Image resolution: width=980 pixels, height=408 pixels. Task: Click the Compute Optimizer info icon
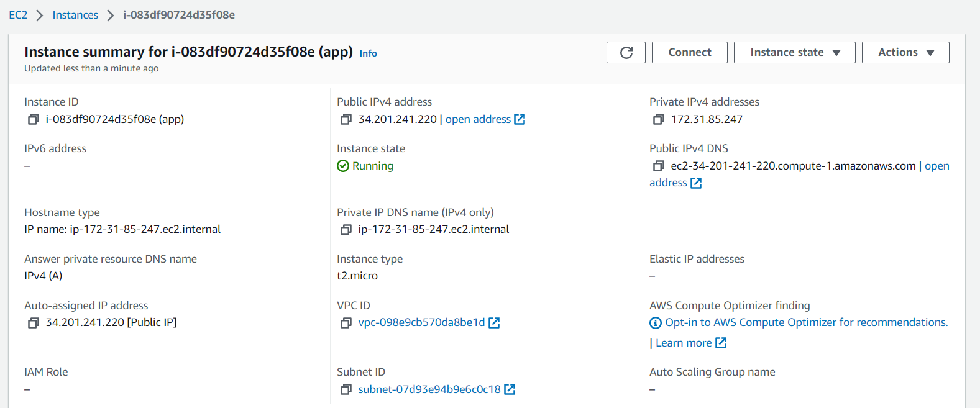pyautogui.click(x=656, y=323)
